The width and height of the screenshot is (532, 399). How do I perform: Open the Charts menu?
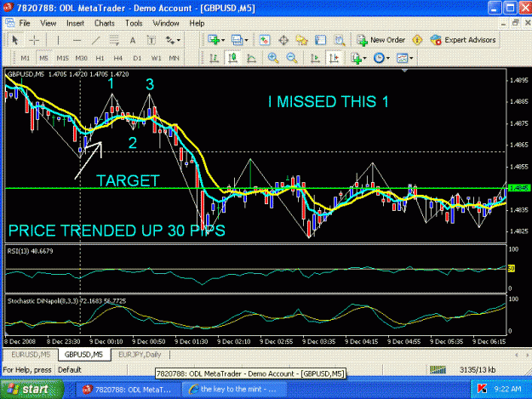click(104, 23)
